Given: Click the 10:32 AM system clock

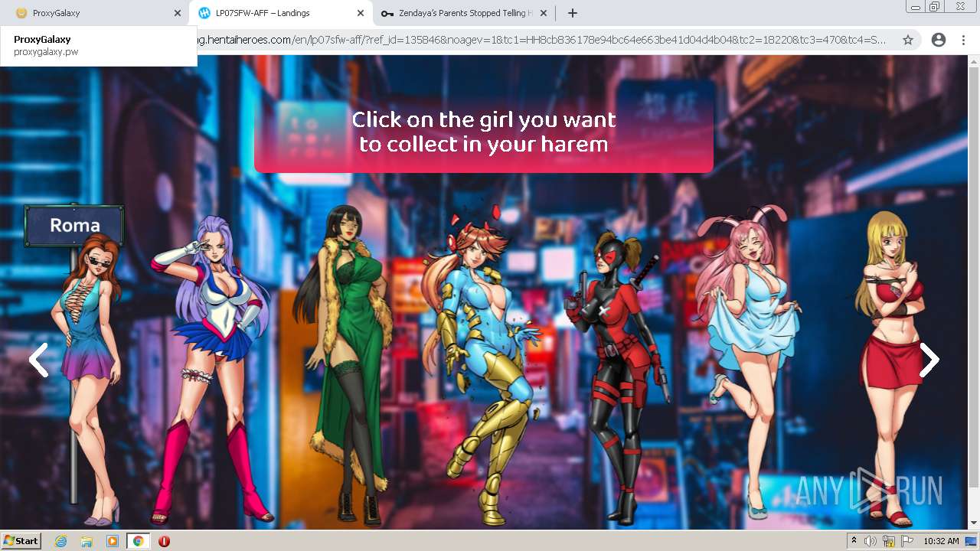Looking at the screenshot, I should point(941,541).
